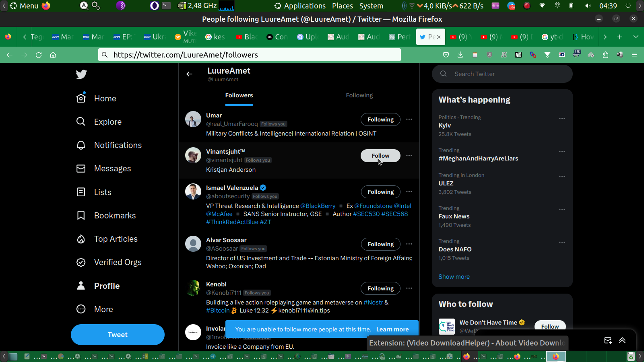Click Learn more in the follow-limit notice
644x362 pixels.
pyautogui.click(x=392, y=329)
